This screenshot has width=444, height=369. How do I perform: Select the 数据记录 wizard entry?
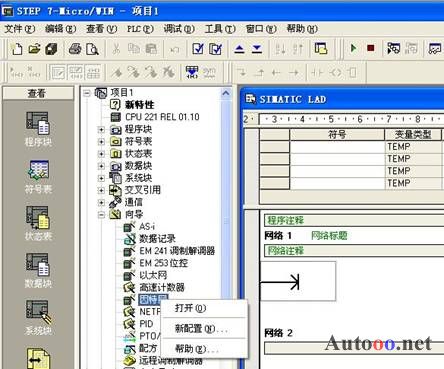coord(157,239)
